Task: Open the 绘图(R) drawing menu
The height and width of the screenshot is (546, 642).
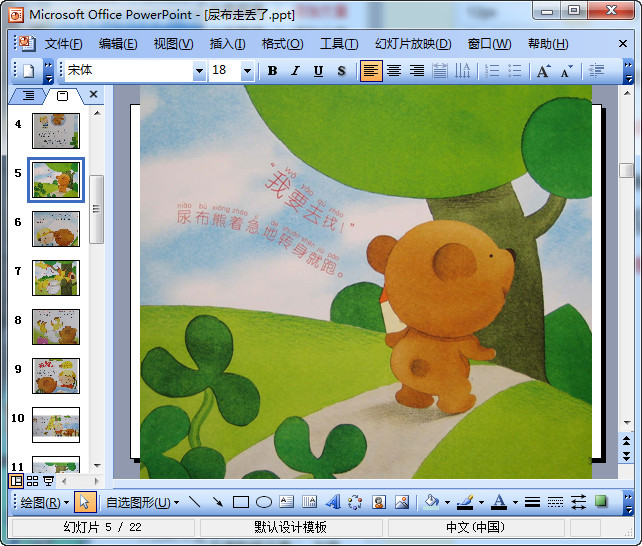Action: tap(44, 502)
